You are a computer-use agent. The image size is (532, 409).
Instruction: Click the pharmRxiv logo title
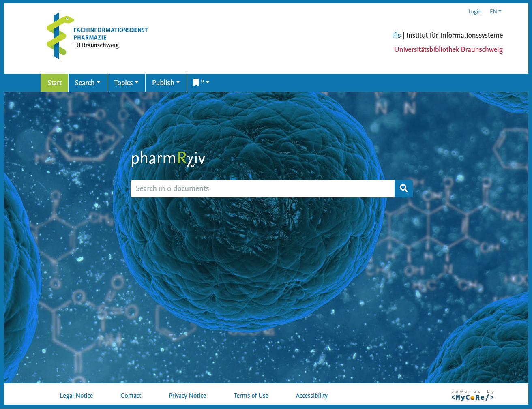tap(168, 158)
